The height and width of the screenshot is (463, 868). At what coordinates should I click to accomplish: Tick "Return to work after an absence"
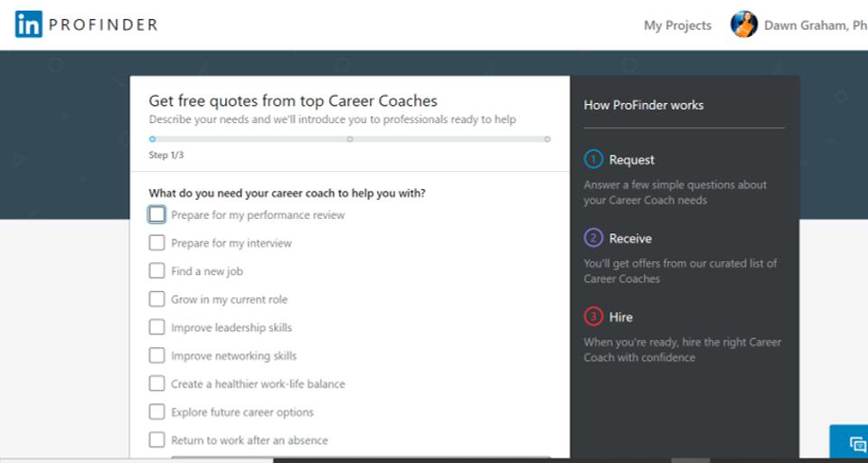point(157,439)
